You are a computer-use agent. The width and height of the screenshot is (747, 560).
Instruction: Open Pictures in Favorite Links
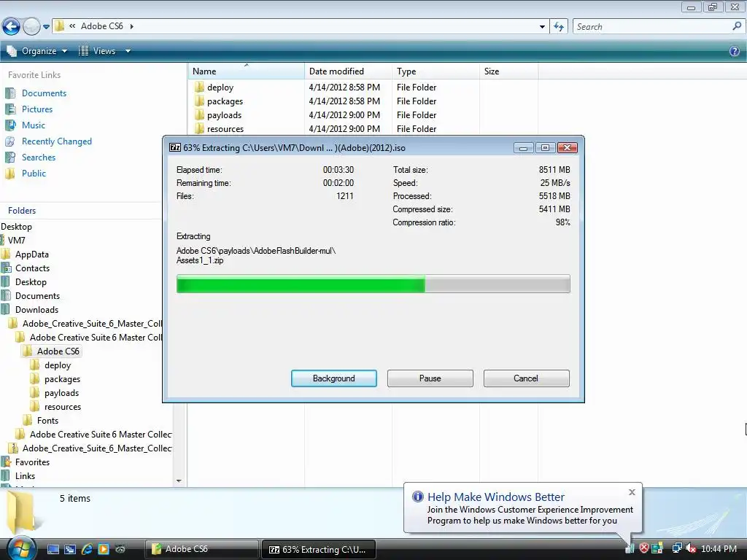(36, 109)
